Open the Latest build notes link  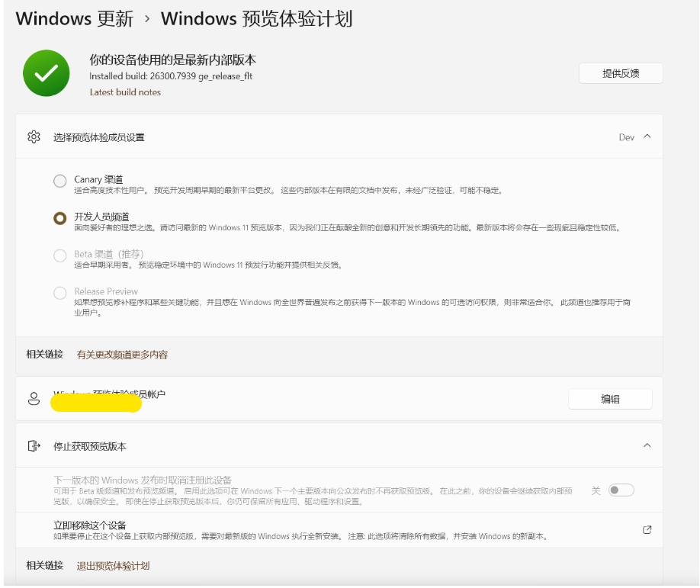click(x=125, y=92)
